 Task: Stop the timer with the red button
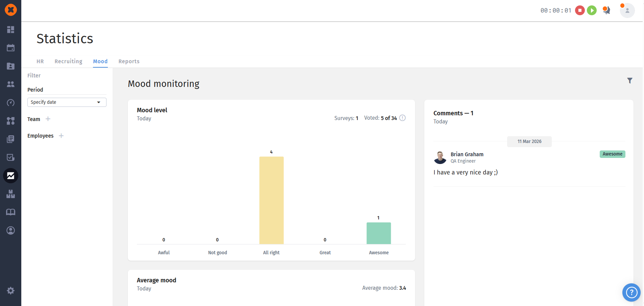click(580, 10)
